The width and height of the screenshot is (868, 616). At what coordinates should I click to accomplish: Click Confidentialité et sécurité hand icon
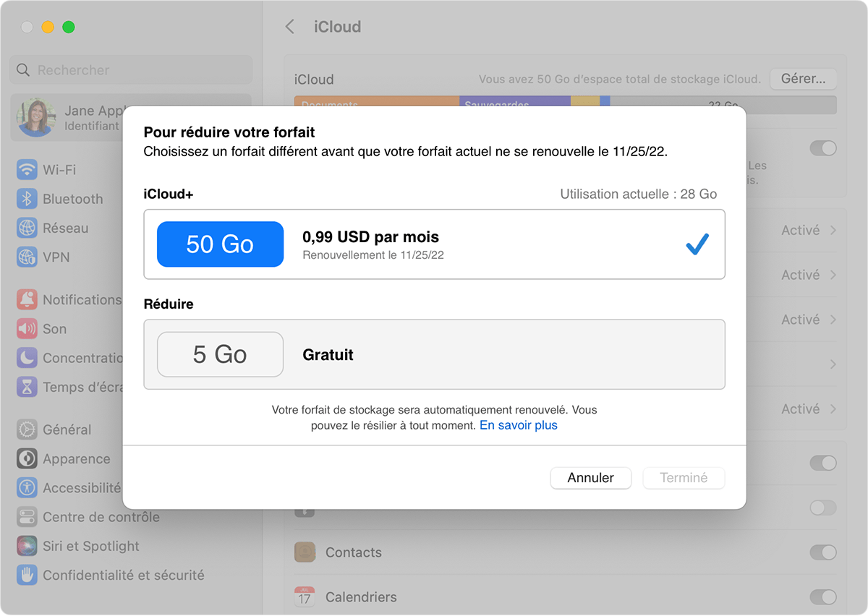click(27, 576)
